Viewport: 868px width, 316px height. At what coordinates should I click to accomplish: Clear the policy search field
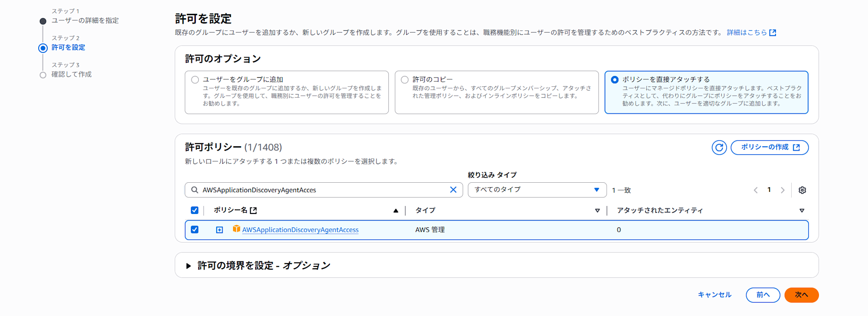click(x=453, y=190)
